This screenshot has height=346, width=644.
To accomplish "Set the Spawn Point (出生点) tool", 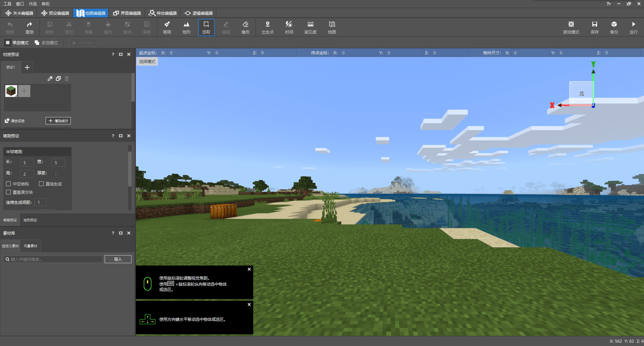I will pos(268,27).
